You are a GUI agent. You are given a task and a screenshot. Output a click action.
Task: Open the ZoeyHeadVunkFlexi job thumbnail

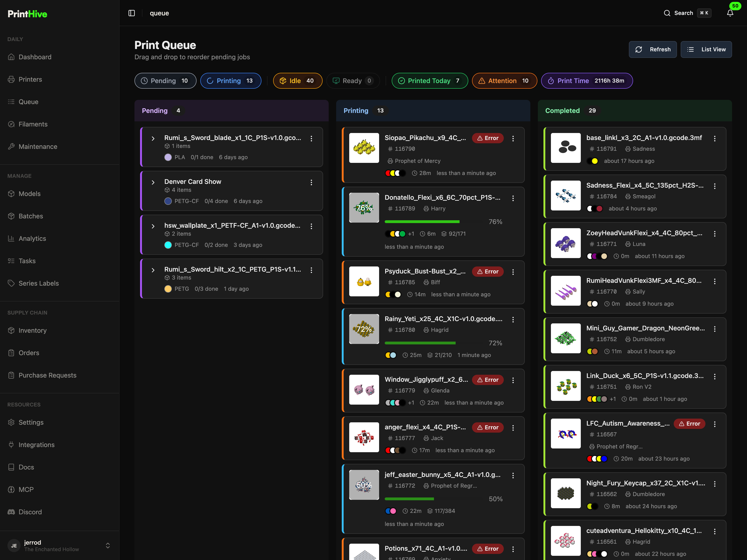(566, 243)
